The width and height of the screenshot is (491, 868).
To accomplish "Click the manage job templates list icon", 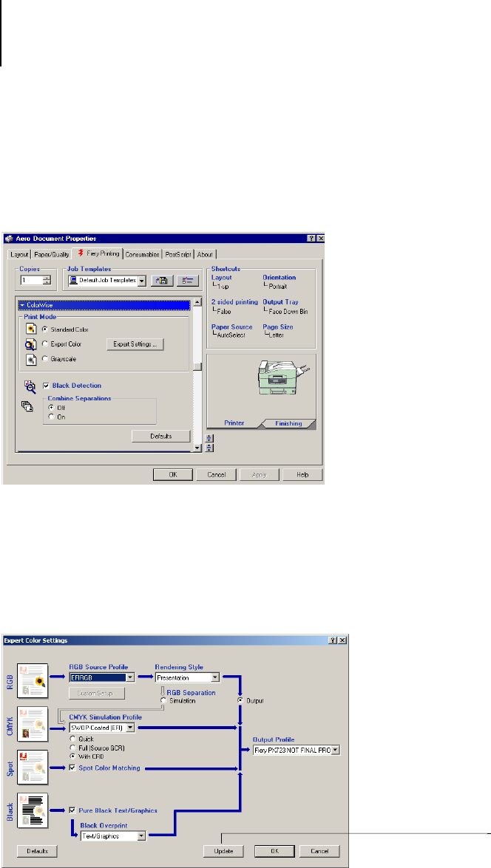I will [x=186, y=281].
